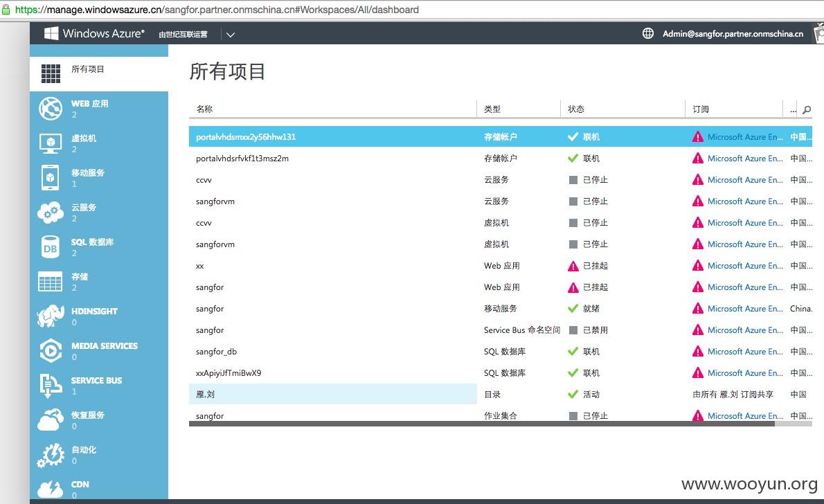Open the all items grid icon
824x504 pixels.
pos(51,73)
